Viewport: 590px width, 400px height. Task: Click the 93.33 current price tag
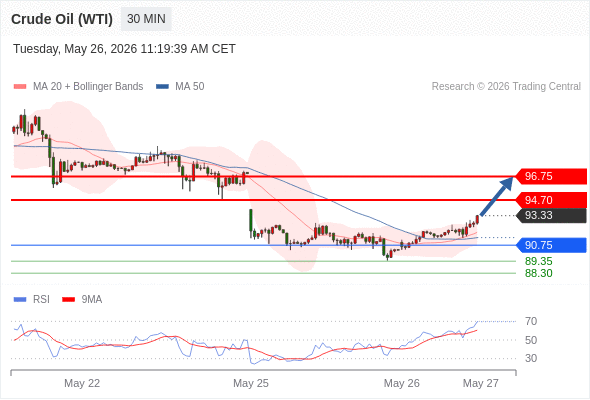(550, 215)
